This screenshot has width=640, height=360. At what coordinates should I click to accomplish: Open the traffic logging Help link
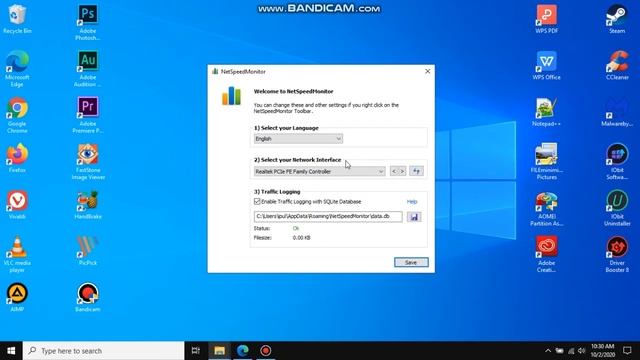(412, 202)
